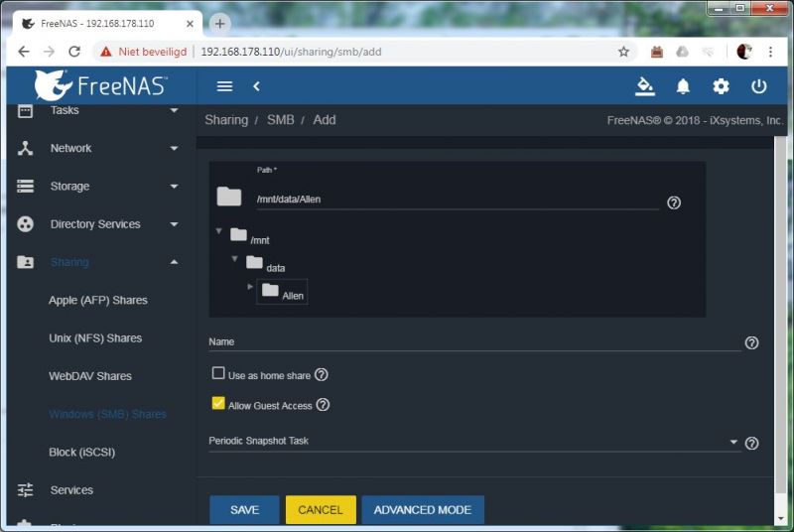Open help icon for Path field

tap(674, 202)
